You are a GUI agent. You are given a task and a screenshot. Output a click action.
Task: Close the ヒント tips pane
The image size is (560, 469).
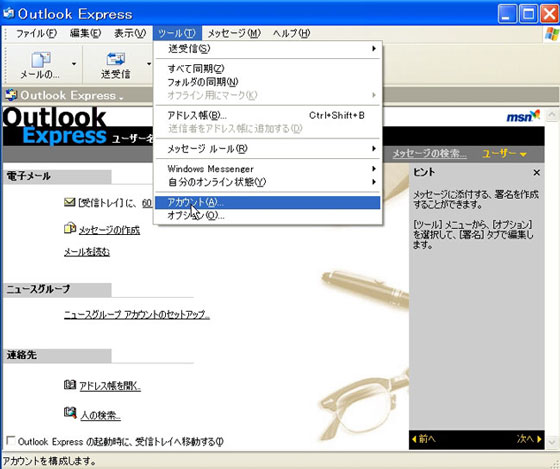point(536,173)
